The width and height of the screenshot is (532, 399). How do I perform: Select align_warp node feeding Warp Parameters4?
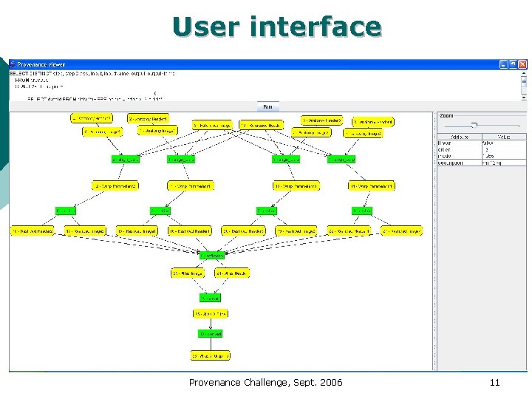341,160
